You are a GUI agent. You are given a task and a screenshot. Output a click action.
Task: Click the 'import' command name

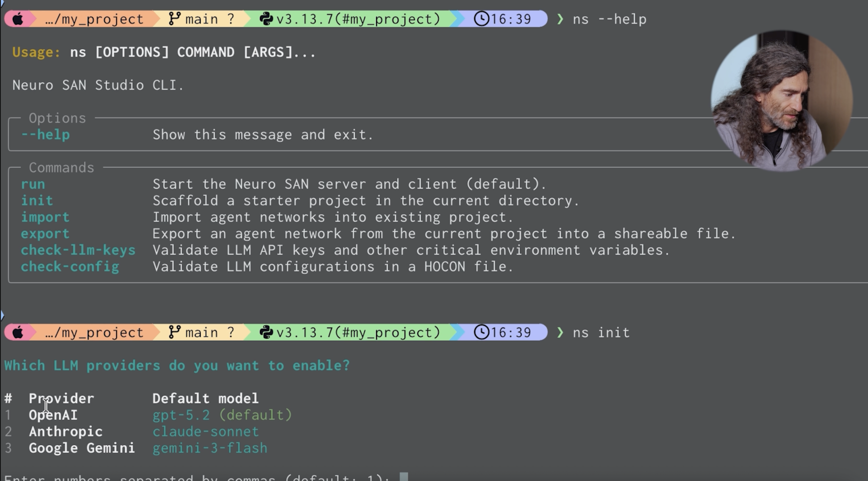pos(45,217)
